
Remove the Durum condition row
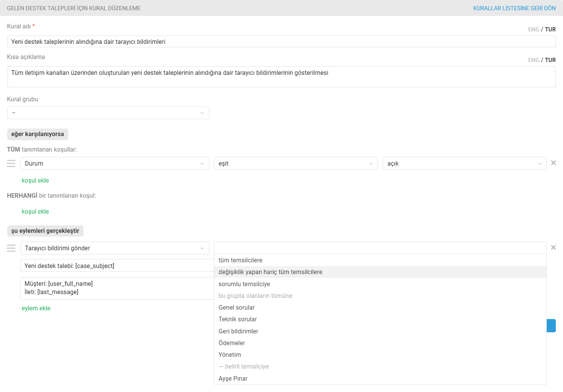tap(553, 163)
